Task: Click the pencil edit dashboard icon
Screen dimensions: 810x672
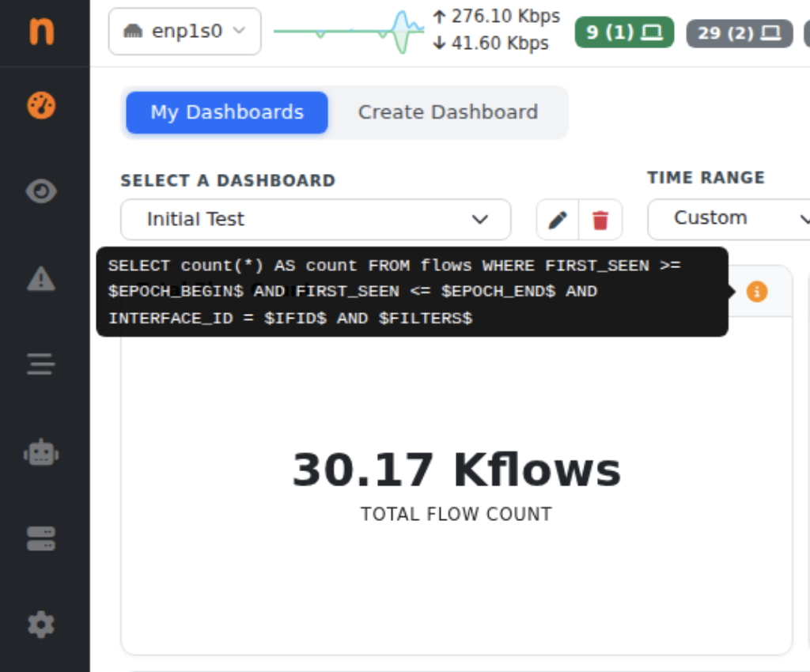Action: tap(558, 220)
